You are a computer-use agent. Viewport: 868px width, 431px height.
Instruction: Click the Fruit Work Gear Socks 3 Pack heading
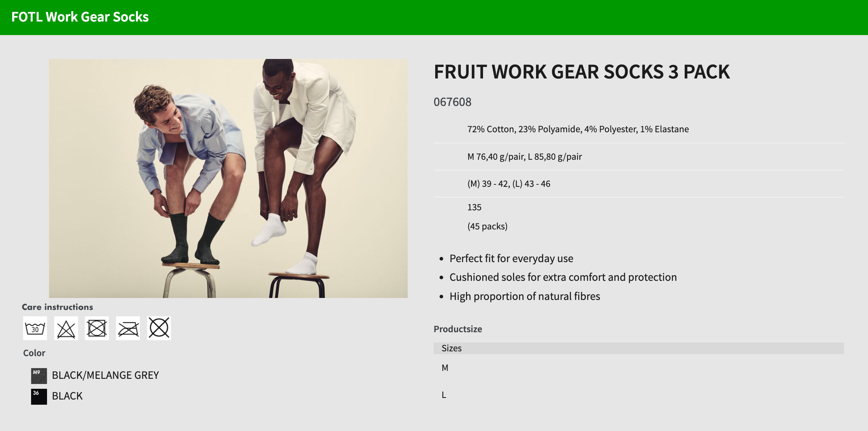point(581,72)
